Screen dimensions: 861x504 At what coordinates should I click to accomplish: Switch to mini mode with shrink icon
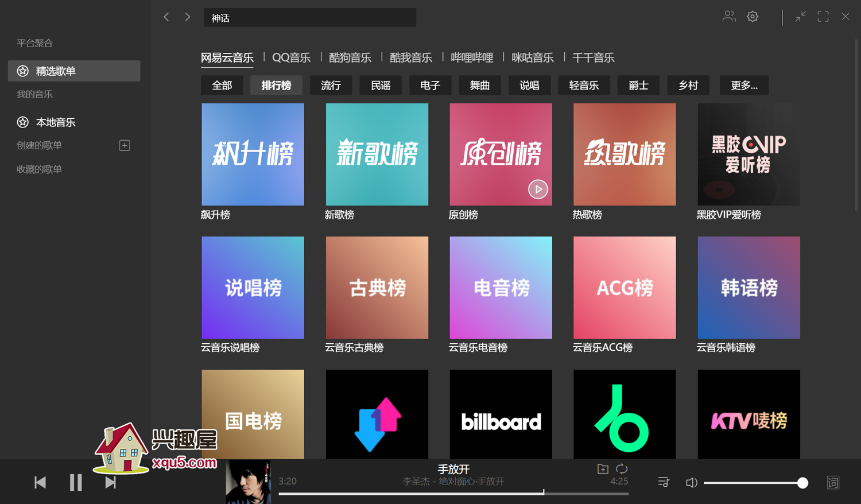(x=801, y=17)
